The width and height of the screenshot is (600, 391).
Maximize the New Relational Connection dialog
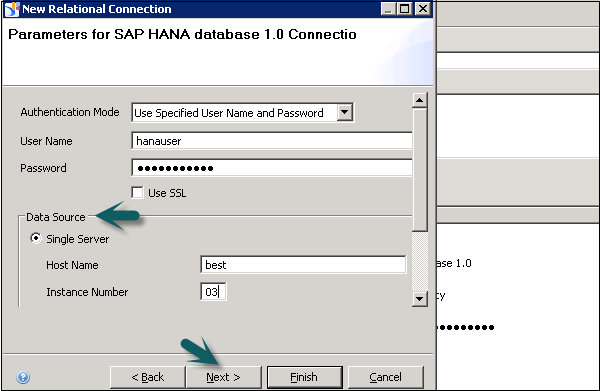click(x=404, y=9)
